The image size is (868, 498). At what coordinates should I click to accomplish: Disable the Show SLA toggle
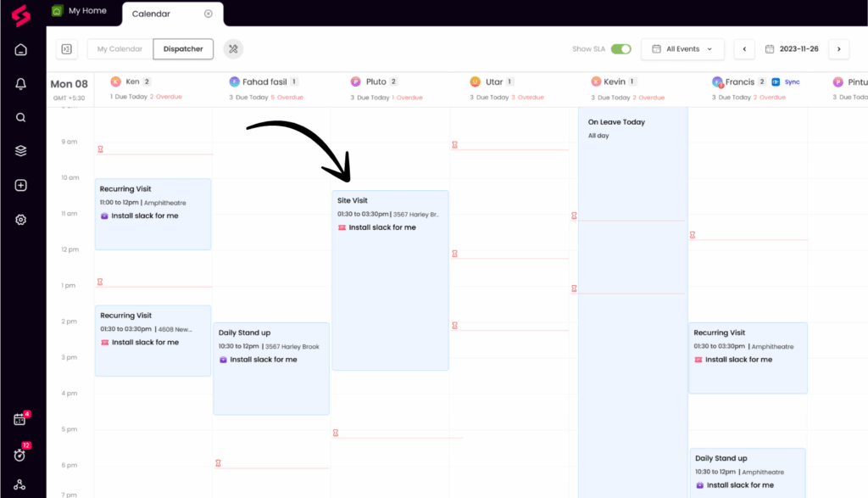pyautogui.click(x=620, y=49)
